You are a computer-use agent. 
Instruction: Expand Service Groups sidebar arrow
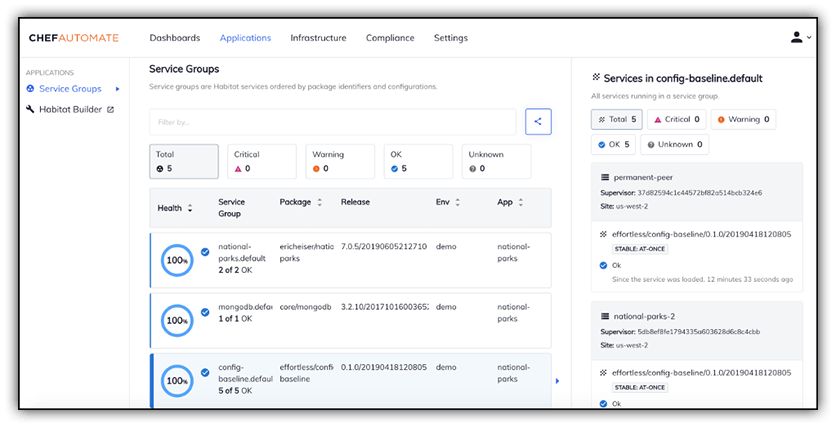(118, 89)
